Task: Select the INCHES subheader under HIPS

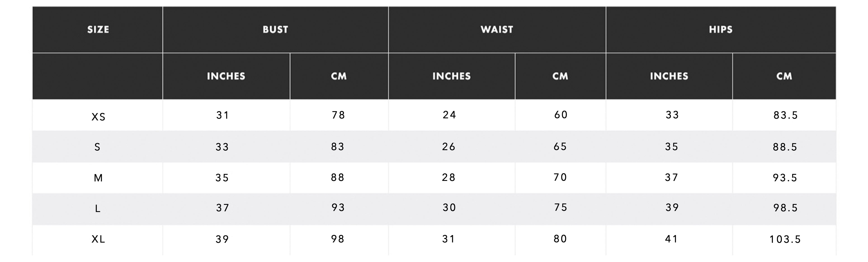Action: (x=669, y=76)
